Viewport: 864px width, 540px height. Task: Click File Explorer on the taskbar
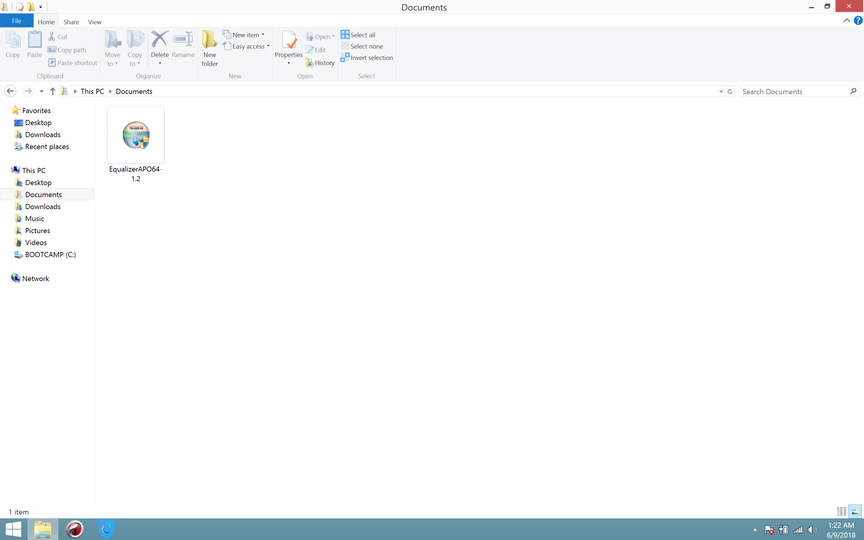[x=42, y=530]
